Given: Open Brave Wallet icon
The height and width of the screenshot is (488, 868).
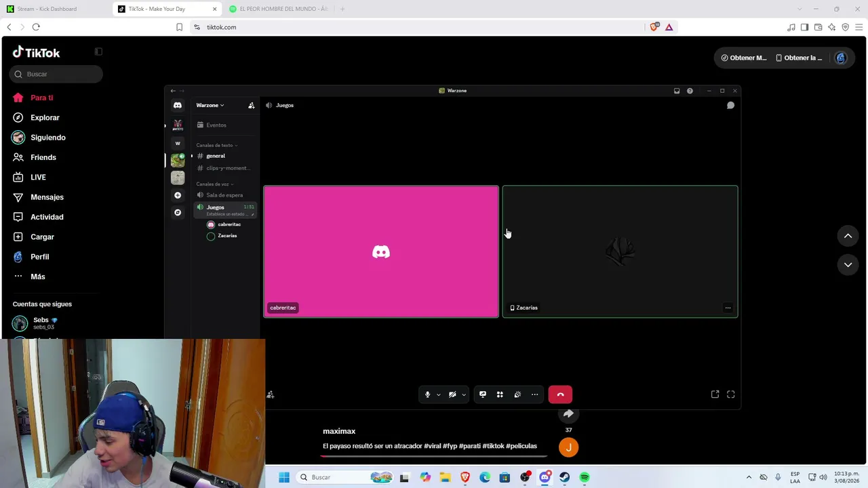Looking at the screenshot, I should [x=818, y=27].
